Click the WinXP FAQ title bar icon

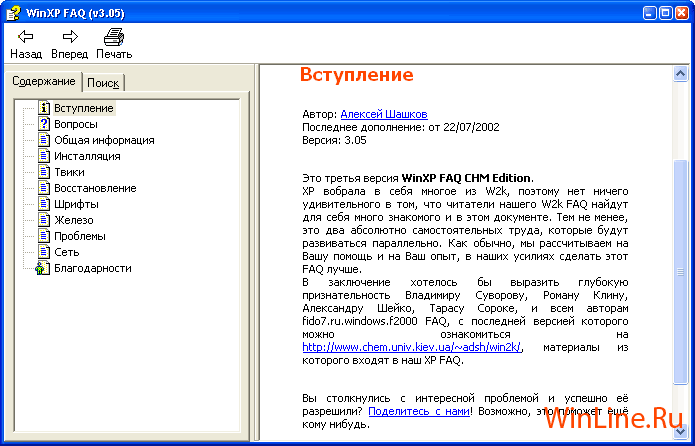[x=13, y=12]
